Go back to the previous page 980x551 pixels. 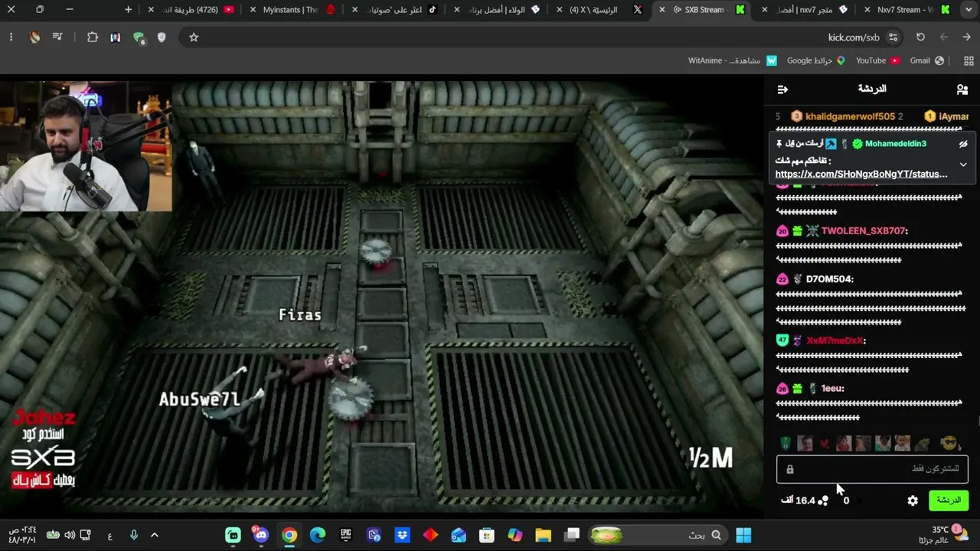(x=966, y=37)
